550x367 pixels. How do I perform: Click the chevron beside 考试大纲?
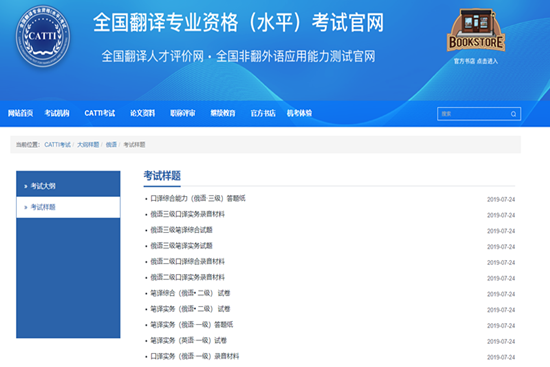coord(26,186)
